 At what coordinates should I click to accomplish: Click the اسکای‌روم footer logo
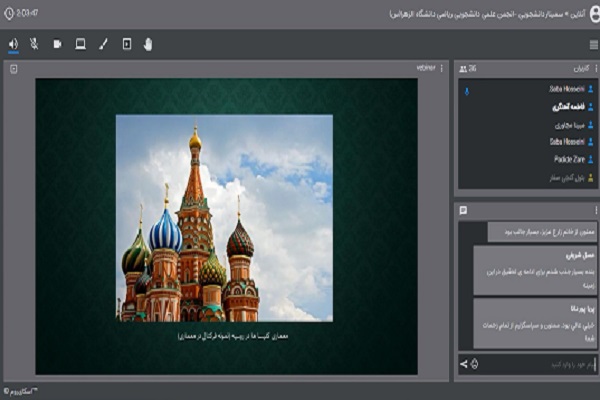pyautogui.click(x=20, y=392)
